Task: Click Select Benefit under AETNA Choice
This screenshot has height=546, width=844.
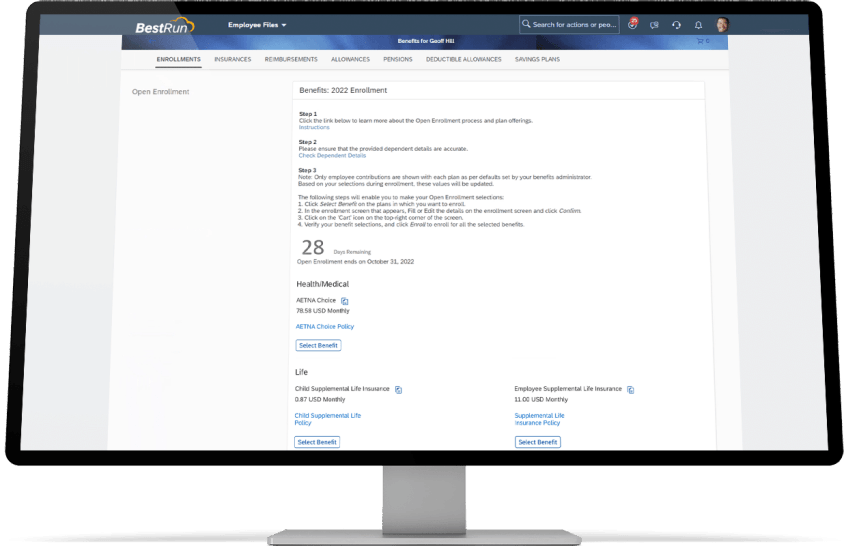Action: (x=318, y=345)
